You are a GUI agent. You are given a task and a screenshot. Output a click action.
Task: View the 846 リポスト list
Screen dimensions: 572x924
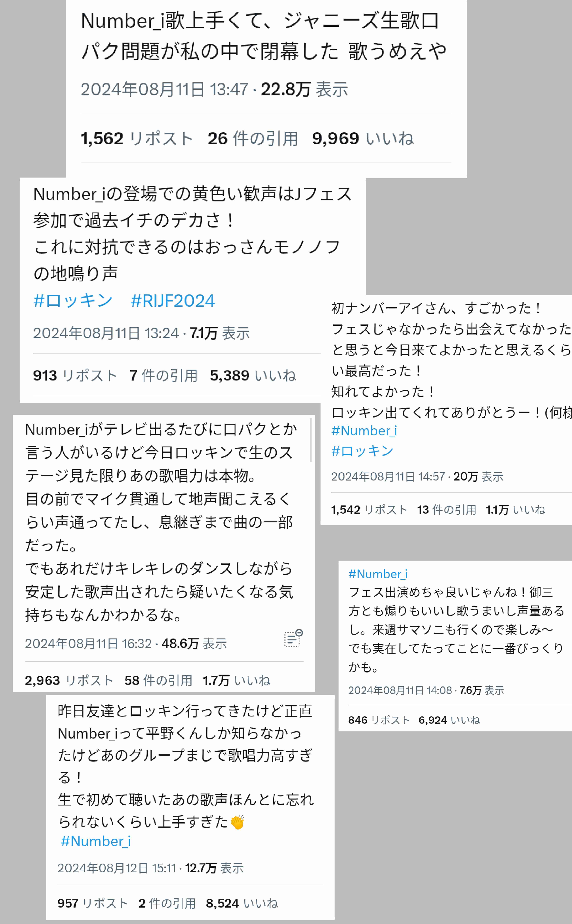pos(379,720)
